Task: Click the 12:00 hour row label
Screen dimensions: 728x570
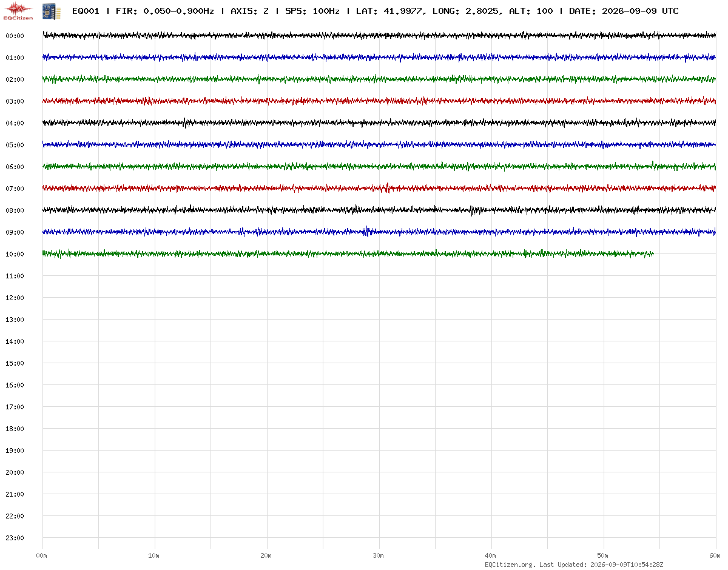Action: 15,298
